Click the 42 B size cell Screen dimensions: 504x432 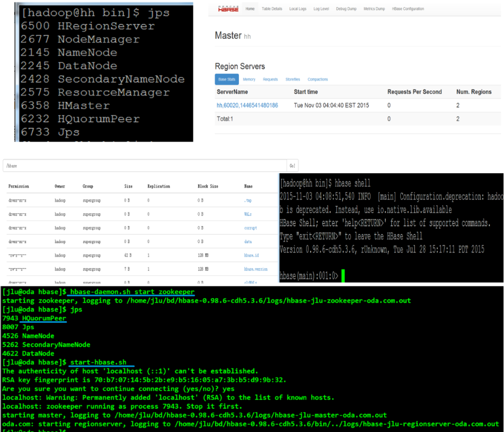[128, 255]
